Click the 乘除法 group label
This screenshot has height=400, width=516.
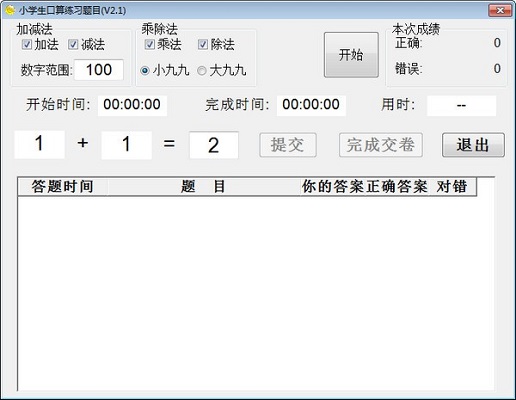pyautogui.click(x=160, y=29)
